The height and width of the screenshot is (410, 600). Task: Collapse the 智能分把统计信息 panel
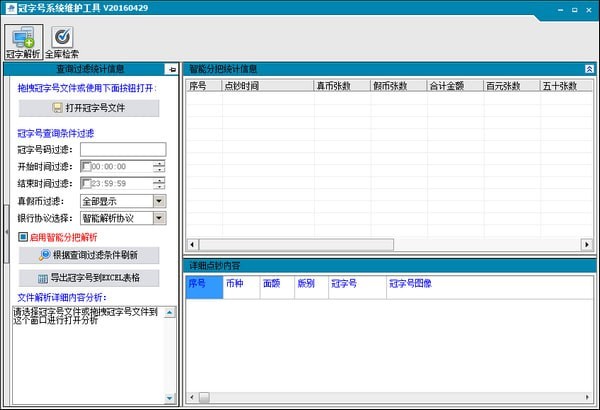pos(589,69)
